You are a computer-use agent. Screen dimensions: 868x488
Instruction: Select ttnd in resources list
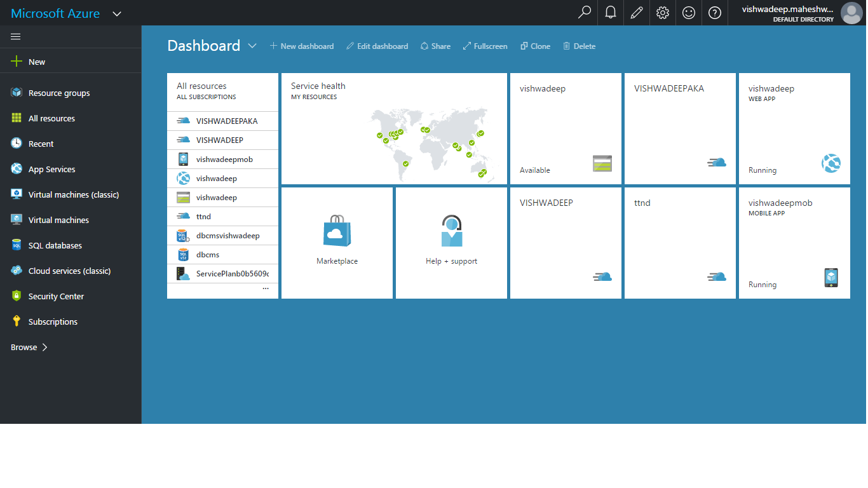point(222,216)
